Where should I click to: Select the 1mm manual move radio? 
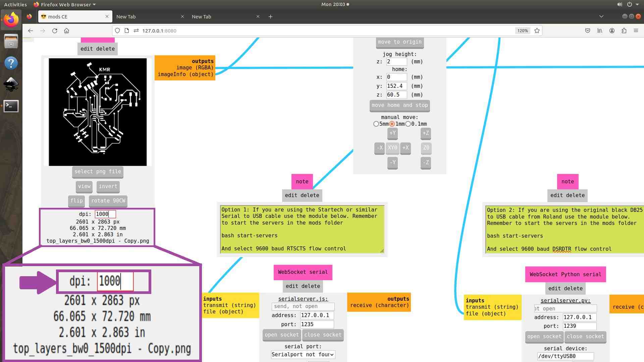(392, 124)
